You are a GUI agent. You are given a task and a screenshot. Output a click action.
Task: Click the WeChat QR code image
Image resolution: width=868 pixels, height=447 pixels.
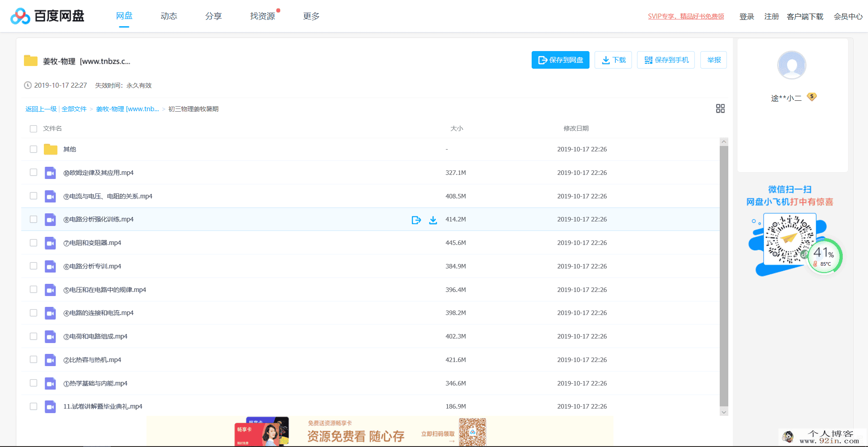point(790,239)
